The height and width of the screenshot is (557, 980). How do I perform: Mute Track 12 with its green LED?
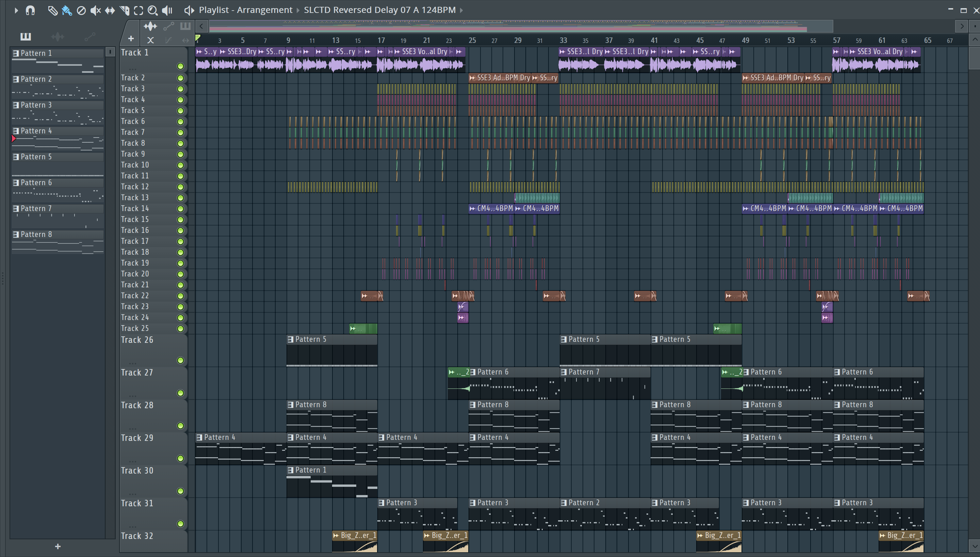coord(180,187)
